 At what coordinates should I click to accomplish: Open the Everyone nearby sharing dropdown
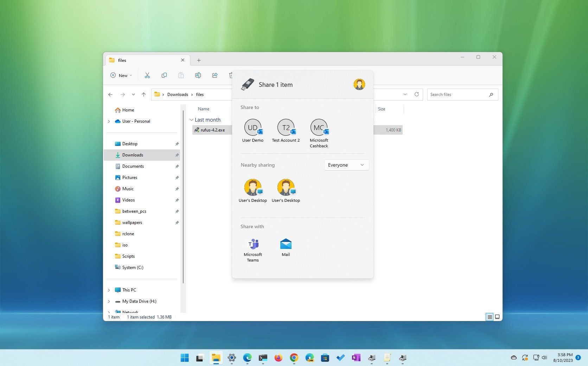tap(346, 165)
